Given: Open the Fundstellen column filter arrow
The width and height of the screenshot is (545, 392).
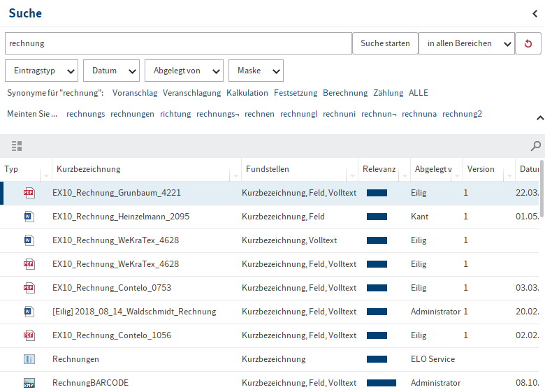Looking at the screenshot, I should click(x=352, y=176).
